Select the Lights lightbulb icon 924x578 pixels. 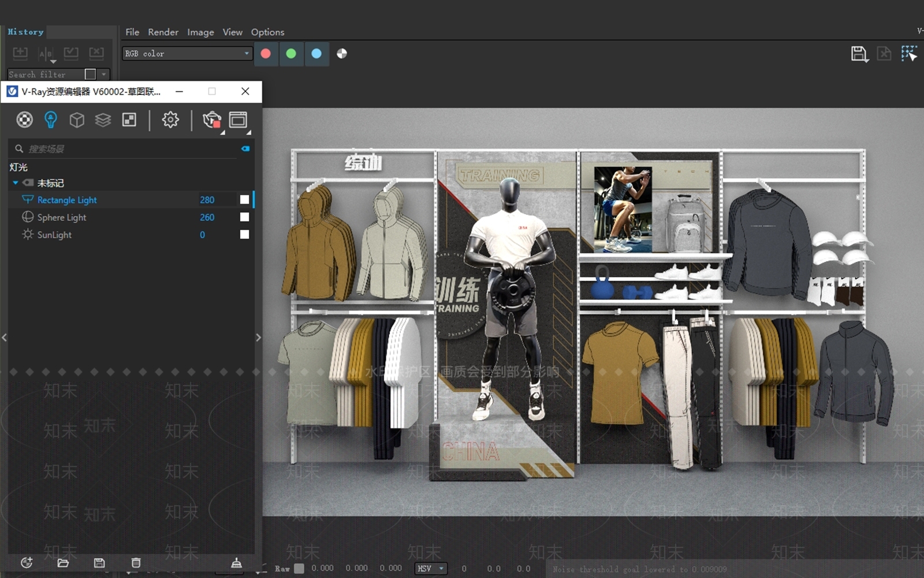coord(51,120)
